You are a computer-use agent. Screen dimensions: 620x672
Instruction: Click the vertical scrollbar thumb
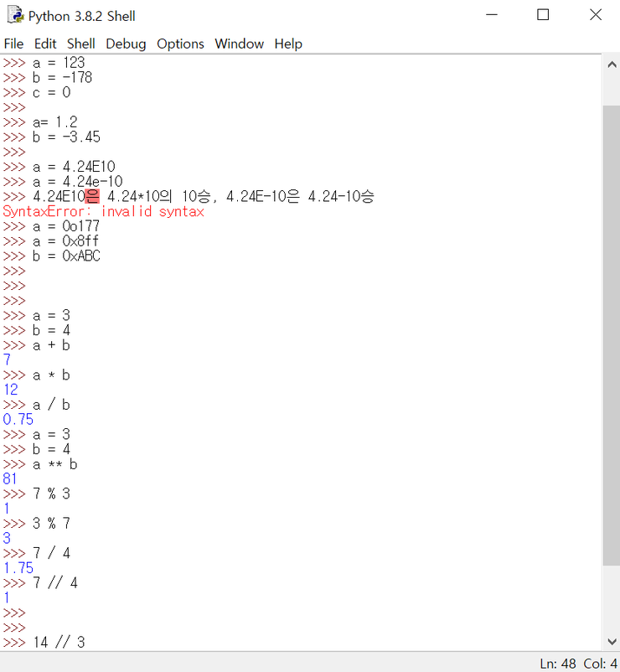click(x=612, y=335)
